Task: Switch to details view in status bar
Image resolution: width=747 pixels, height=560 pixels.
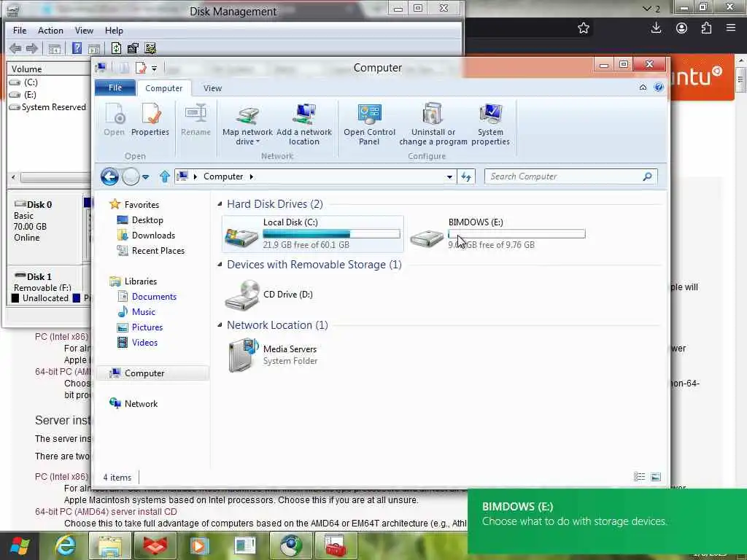Action: (639, 477)
